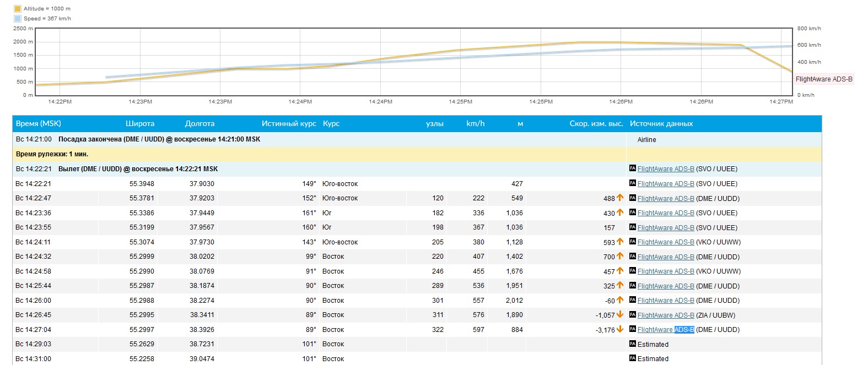Click the FA icon beside Estimated at 14:31:00
Screen dimensions: 868x365
coord(633,358)
